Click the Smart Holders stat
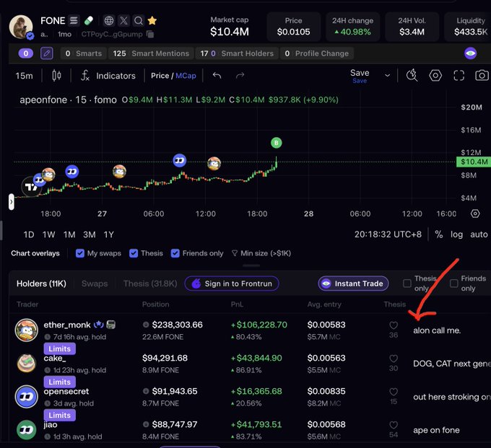This screenshot has height=448, width=491. point(237,53)
